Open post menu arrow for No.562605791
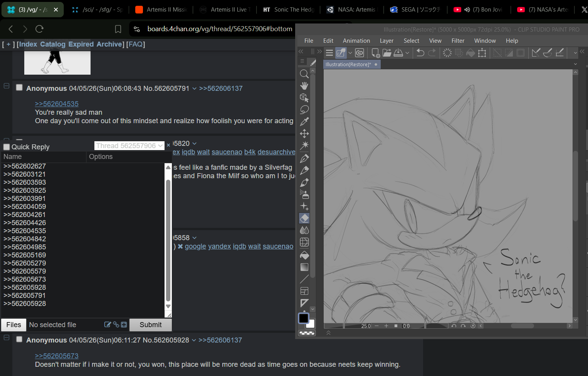The height and width of the screenshot is (376, 588). [x=195, y=89]
